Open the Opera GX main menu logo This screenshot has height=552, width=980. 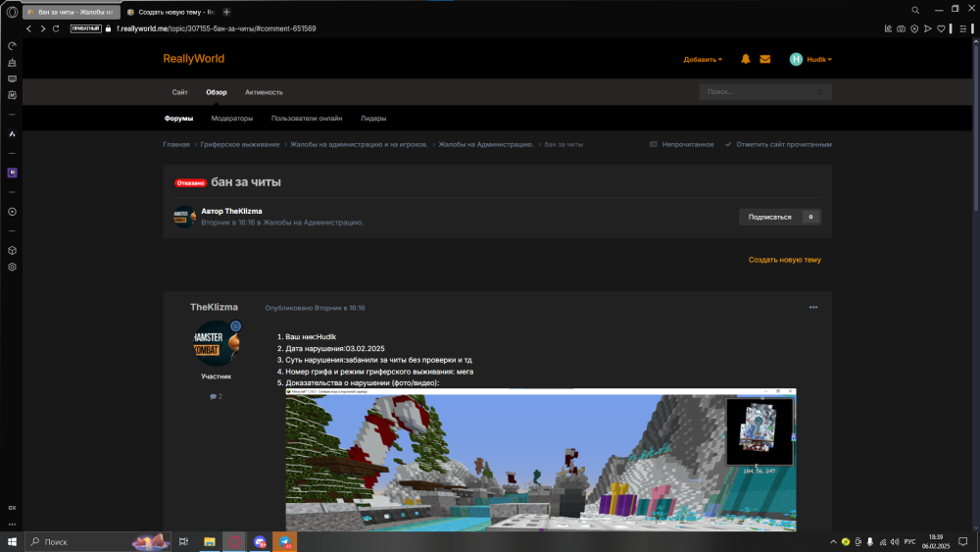click(x=12, y=12)
